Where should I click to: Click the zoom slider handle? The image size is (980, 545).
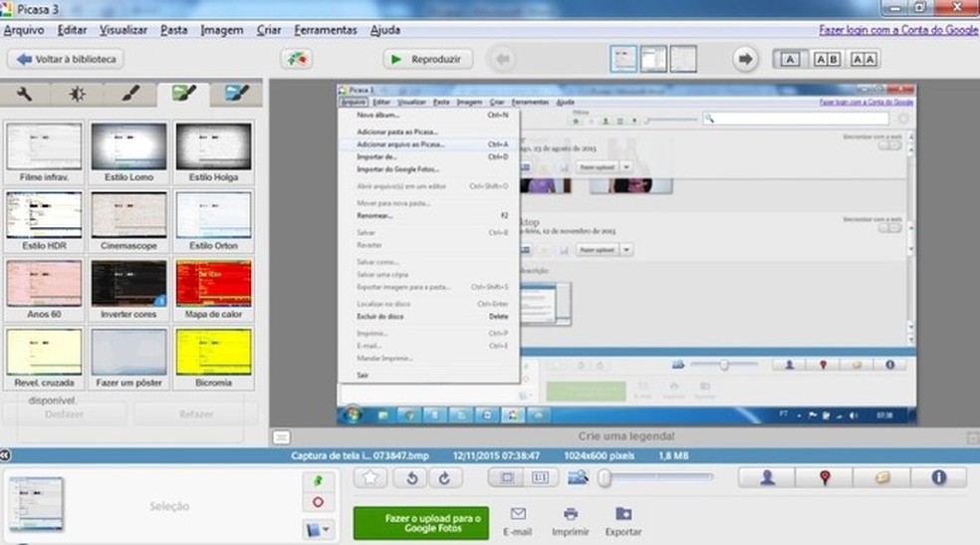point(605,478)
